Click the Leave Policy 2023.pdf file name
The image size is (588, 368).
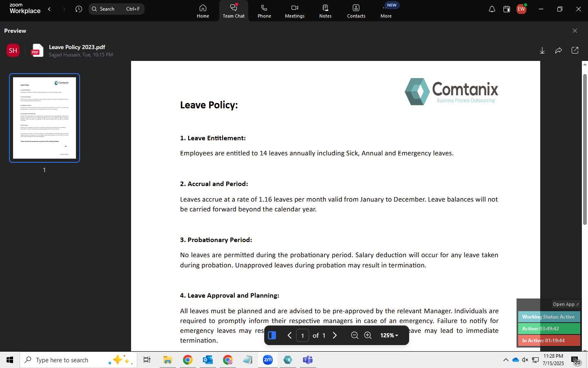(77, 47)
